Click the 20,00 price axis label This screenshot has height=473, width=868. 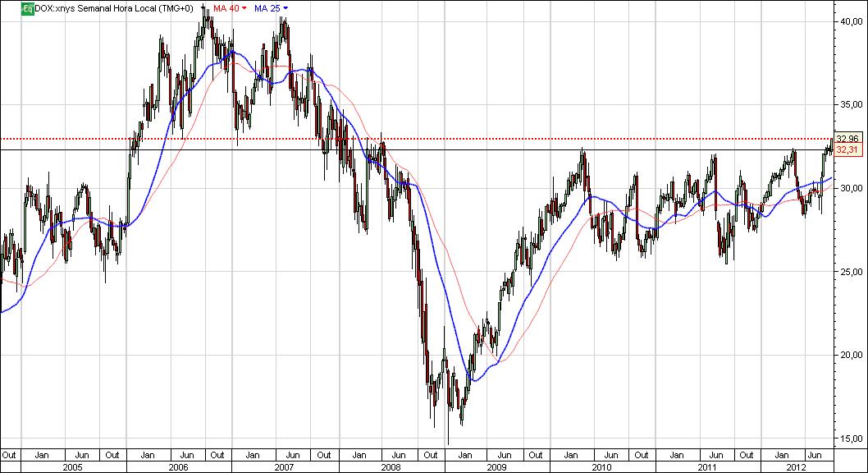[x=852, y=355]
